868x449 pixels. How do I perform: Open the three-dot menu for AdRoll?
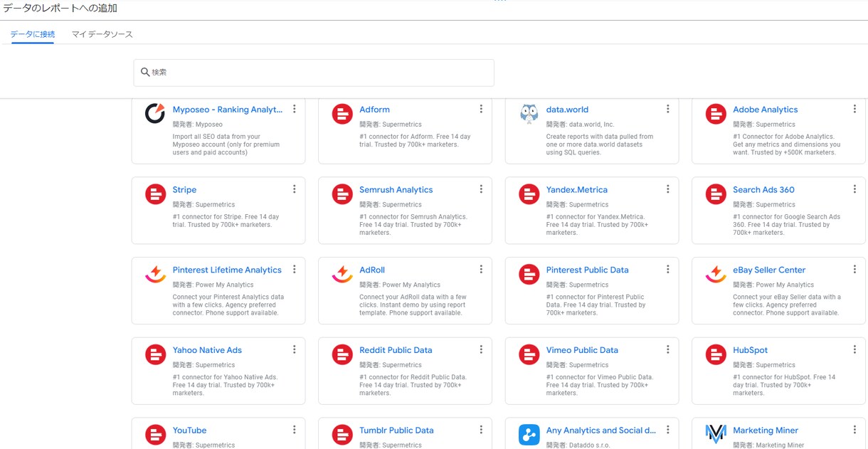click(481, 270)
